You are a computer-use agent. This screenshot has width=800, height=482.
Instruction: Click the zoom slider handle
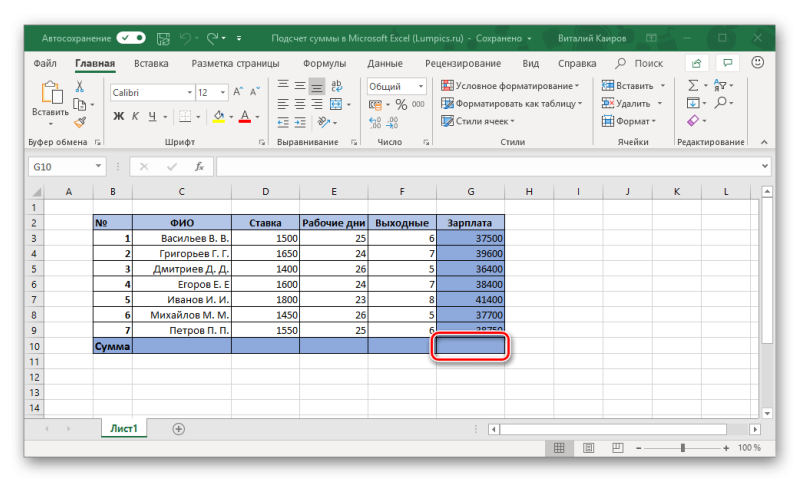682,448
